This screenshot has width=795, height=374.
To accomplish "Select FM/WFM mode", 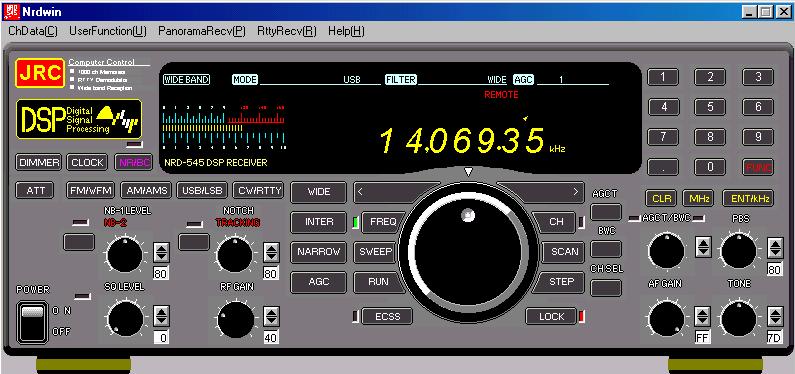I will 91,191.
